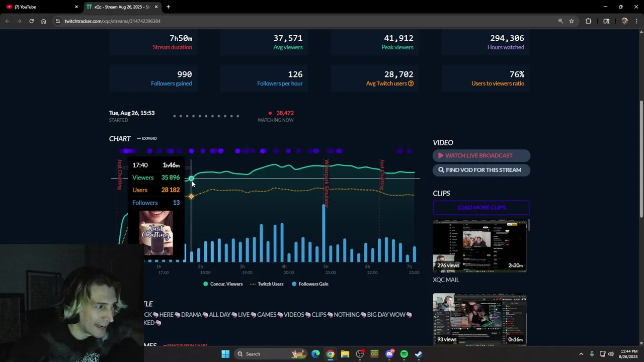Click the Users to viewers ratio label
This screenshot has width=644, height=362.
(498, 83)
